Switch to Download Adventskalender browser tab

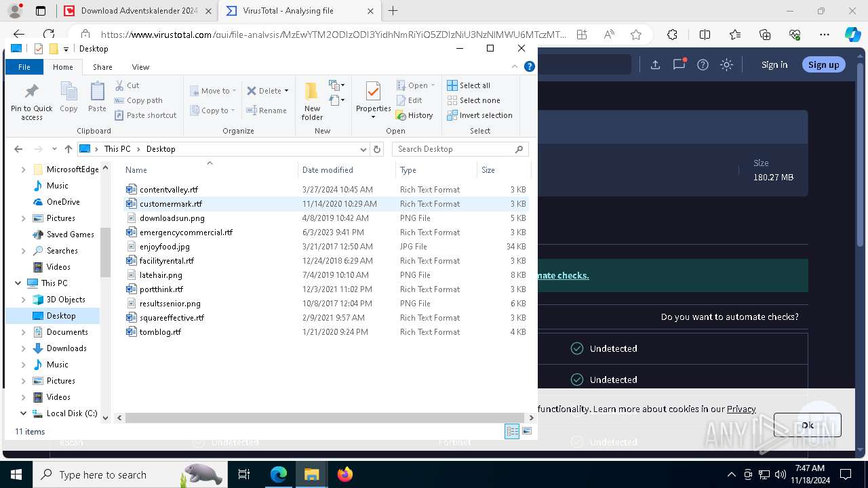tap(139, 11)
